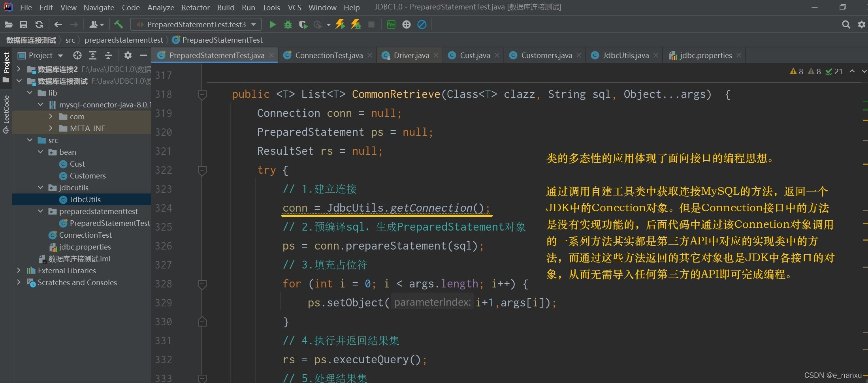Click the Build project hammer icon
The width and height of the screenshot is (868, 383).
click(x=118, y=24)
